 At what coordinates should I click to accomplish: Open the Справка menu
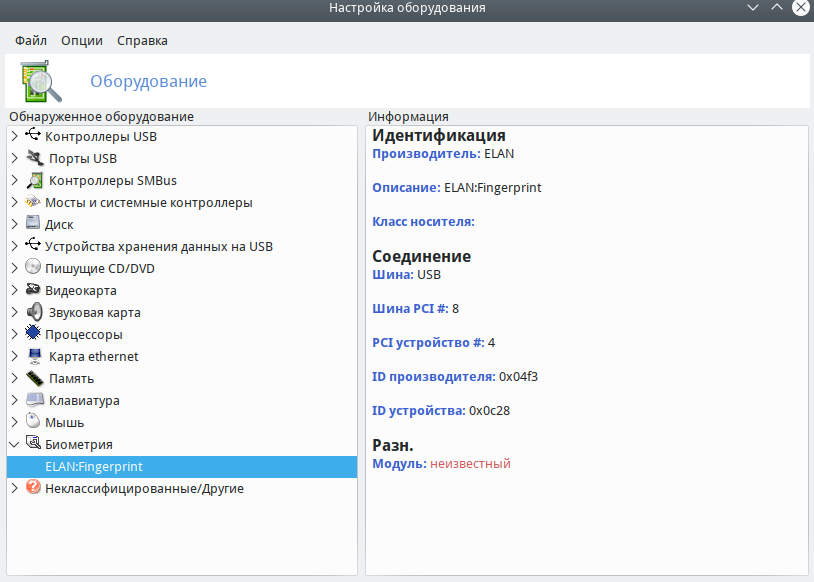point(142,41)
